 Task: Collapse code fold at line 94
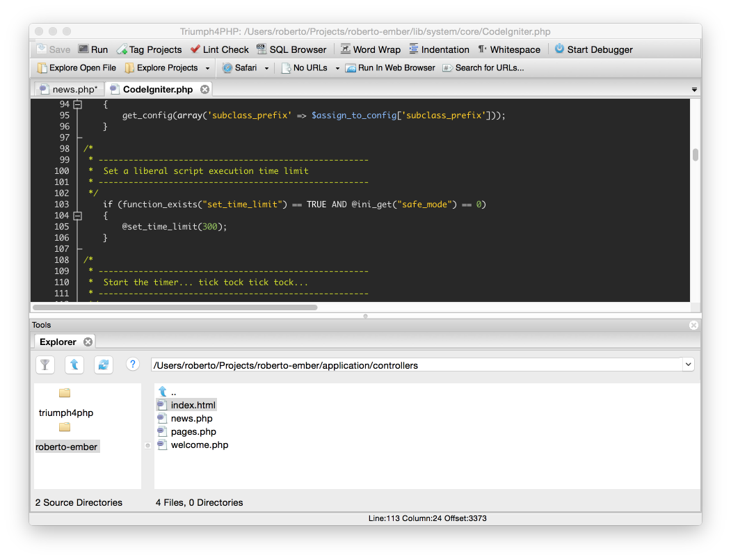[78, 104]
